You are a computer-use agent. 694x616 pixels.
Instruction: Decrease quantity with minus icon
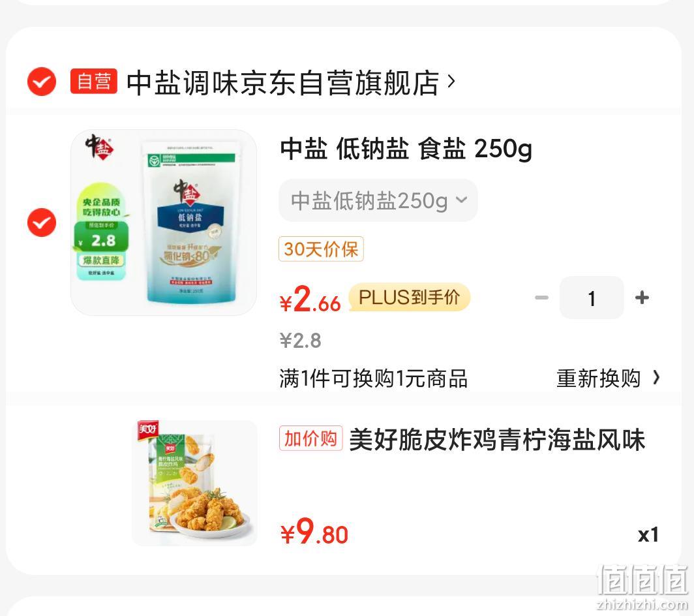(x=541, y=298)
